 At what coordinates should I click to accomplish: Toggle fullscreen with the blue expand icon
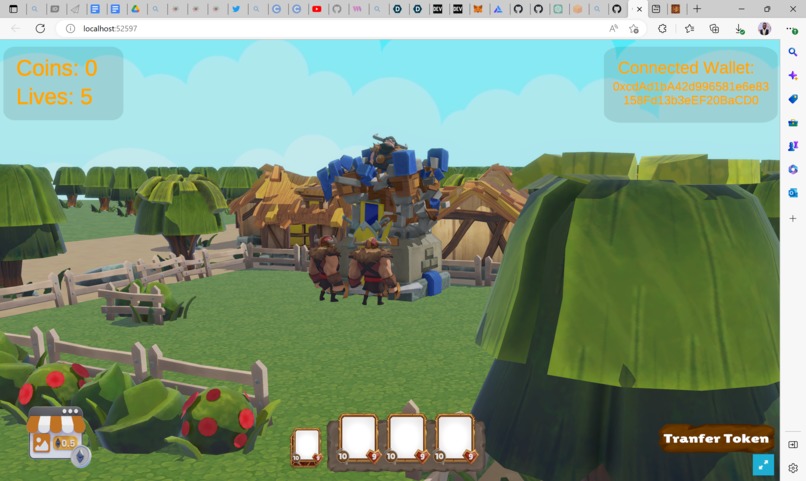(x=763, y=465)
